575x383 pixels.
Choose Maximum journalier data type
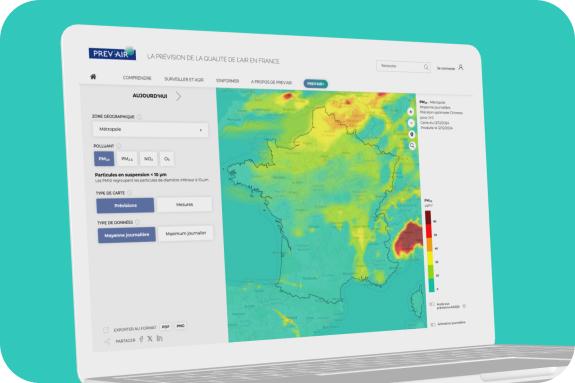tap(186, 233)
